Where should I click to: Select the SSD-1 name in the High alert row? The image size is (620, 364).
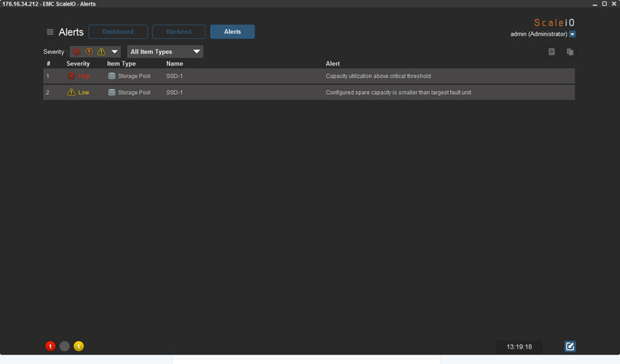click(x=174, y=76)
